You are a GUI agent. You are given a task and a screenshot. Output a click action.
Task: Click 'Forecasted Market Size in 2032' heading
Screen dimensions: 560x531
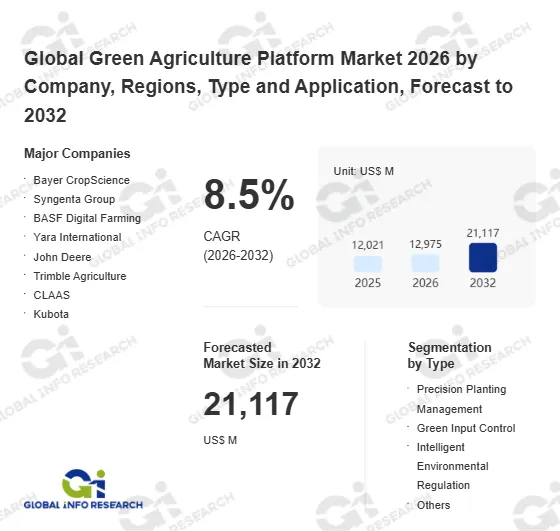pos(262,355)
